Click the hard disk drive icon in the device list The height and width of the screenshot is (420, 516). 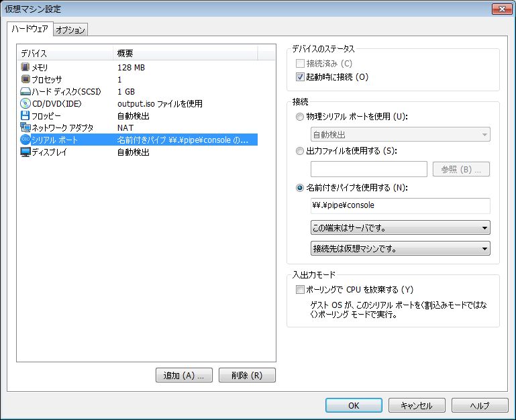pos(25,91)
